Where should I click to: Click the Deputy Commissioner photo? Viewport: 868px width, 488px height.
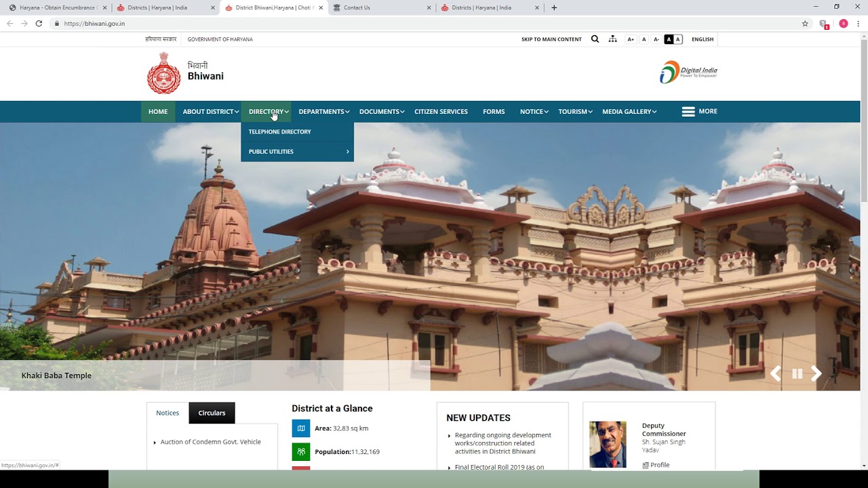pos(608,445)
